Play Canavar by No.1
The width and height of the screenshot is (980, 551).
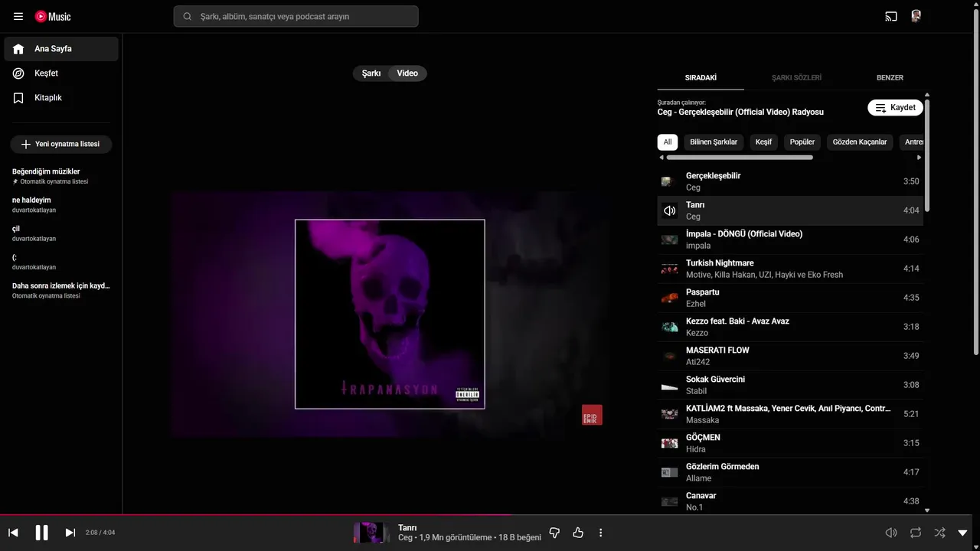point(790,501)
